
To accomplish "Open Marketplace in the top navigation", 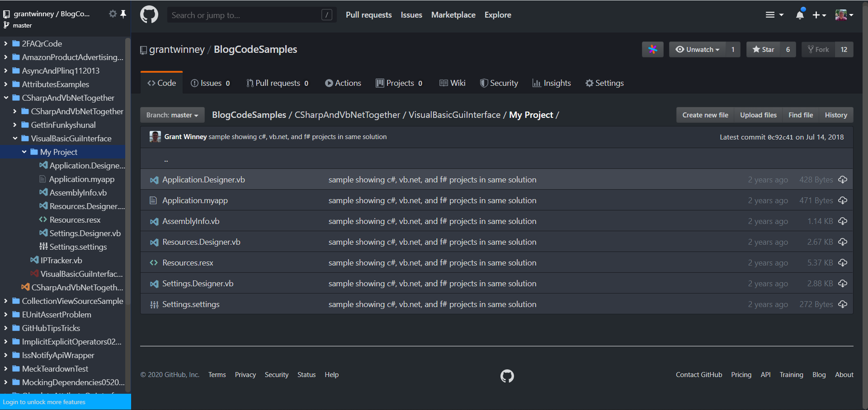I will (453, 15).
